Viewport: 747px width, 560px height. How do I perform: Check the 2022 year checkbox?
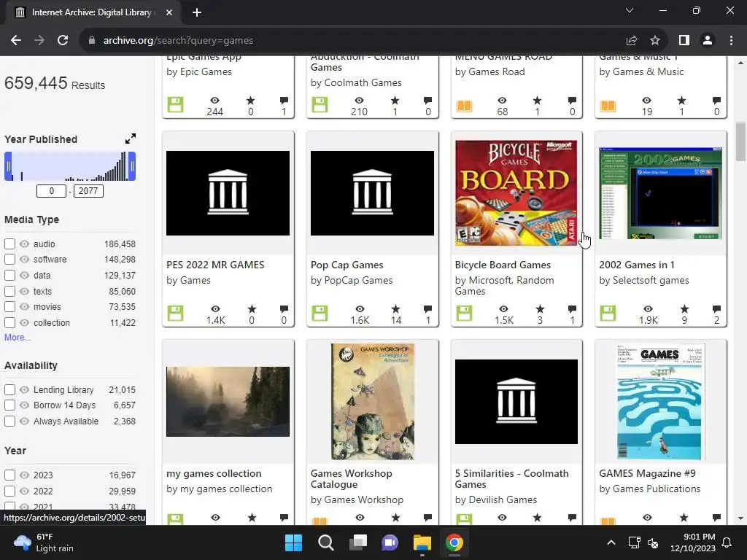tap(9, 491)
